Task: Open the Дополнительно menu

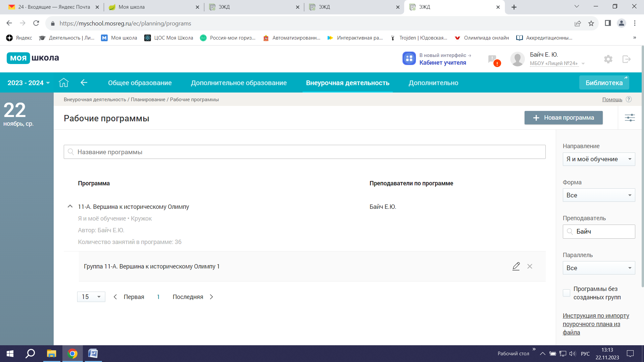Action: (433, 83)
